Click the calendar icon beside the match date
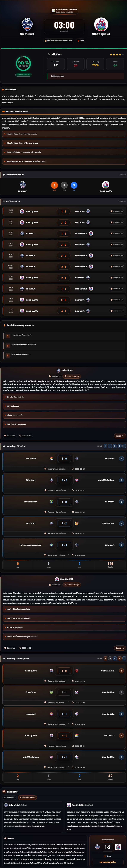 click(x=46, y=41)
